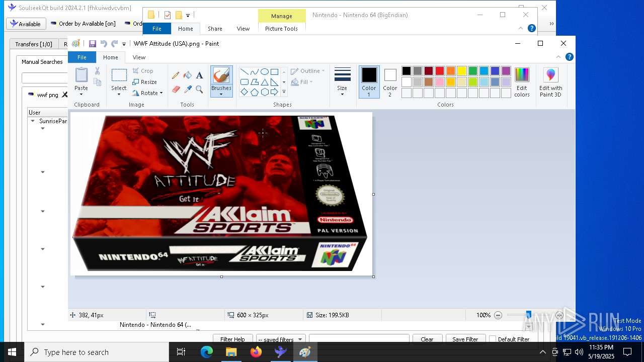Image resolution: width=644 pixels, height=362 pixels.
Task: Open Microsoft Edge from the taskbar
Action: point(207,352)
